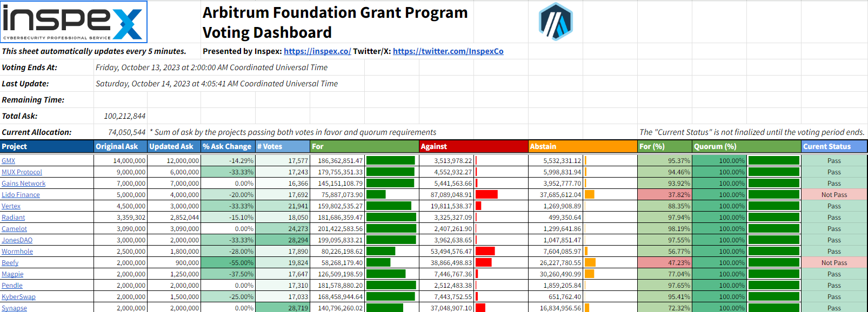
Task: Visit the Beefy project link
Action: click(10, 263)
